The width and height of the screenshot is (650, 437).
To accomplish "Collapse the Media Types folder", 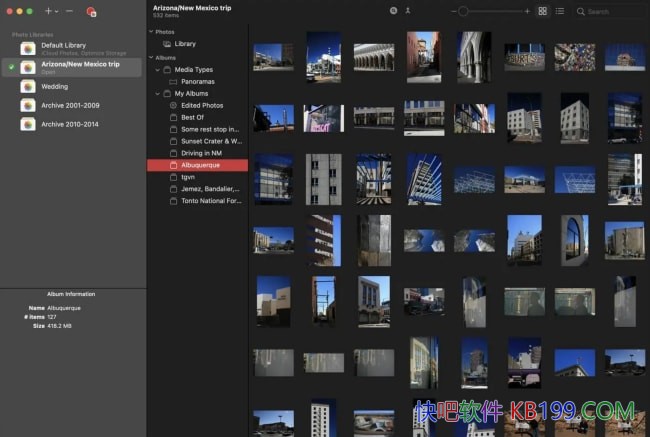I will pos(158,70).
